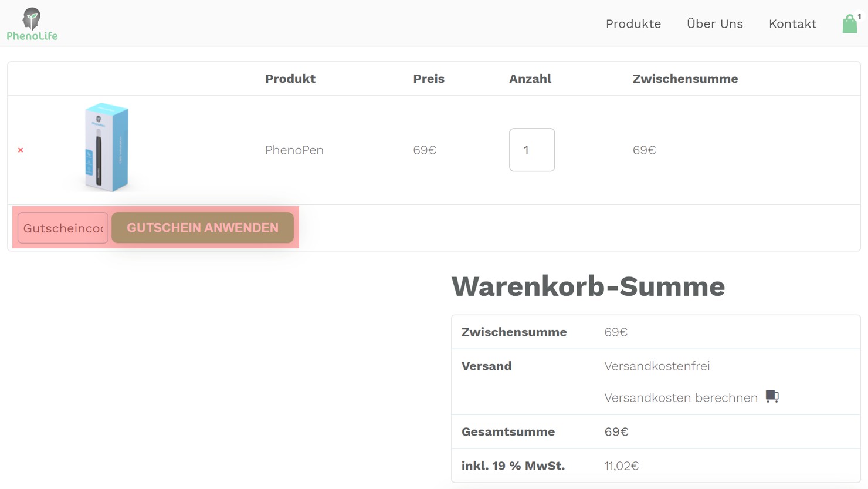Remove PhenoPen with the red X
This screenshot has width=868, height=489.
pyautogui.click(x=21, y=150)
